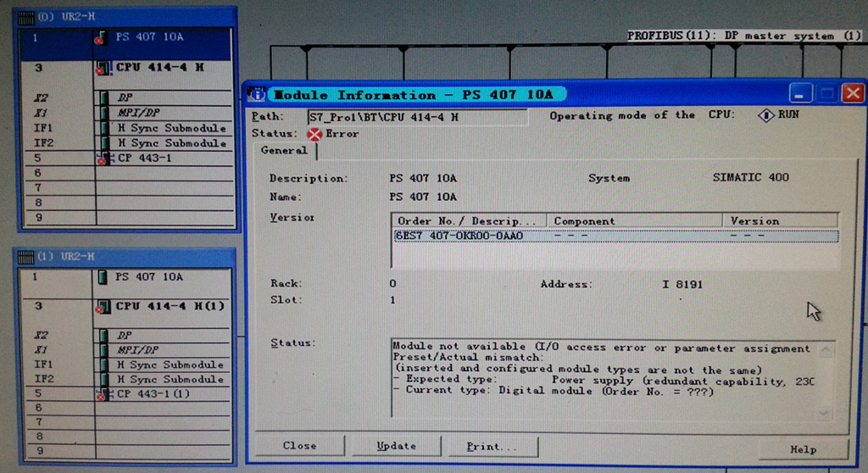Click the Close button

[299, 446]
